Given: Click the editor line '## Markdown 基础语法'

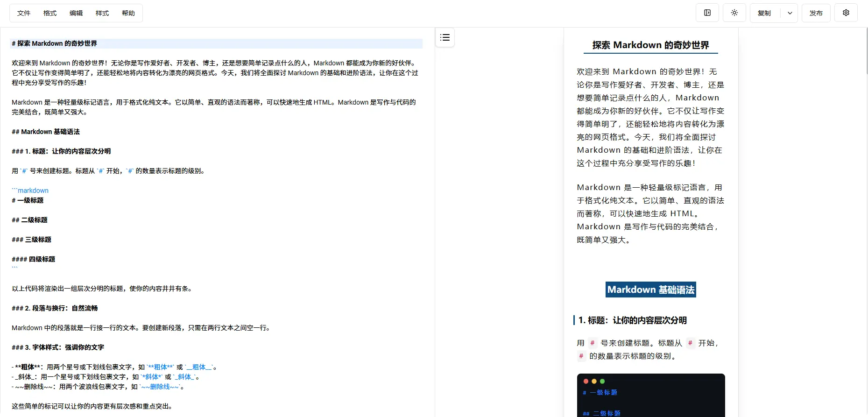Looking at the screenshot, I should tap(46, 132).
